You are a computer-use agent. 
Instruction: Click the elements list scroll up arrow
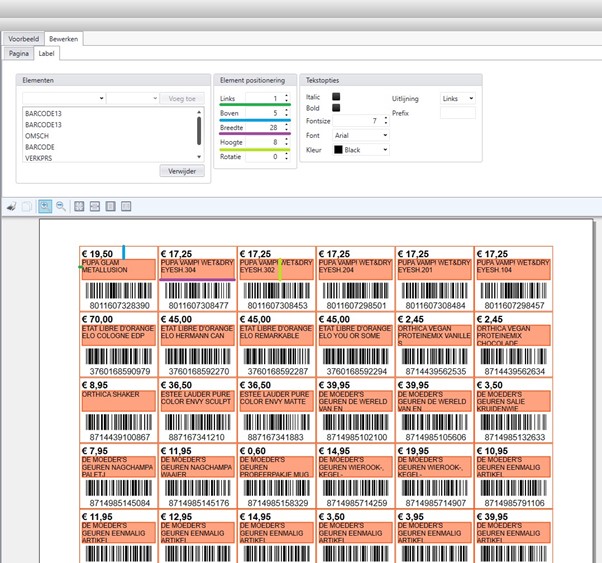pyautogui.click(x=199, y=112)
